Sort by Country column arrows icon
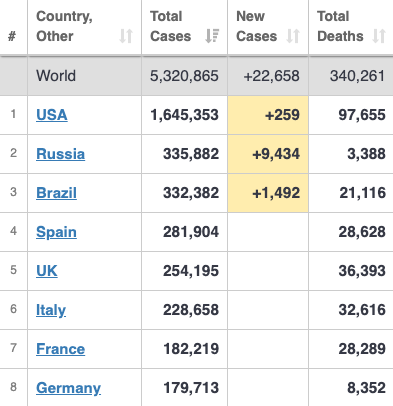393x406 pixels. point(126,36)
